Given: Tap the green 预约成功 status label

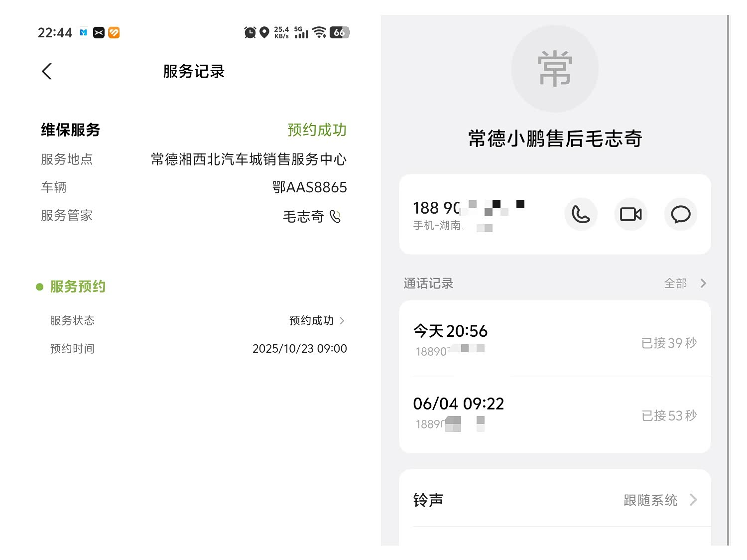Looking at the screenshot, I should 317,130.
